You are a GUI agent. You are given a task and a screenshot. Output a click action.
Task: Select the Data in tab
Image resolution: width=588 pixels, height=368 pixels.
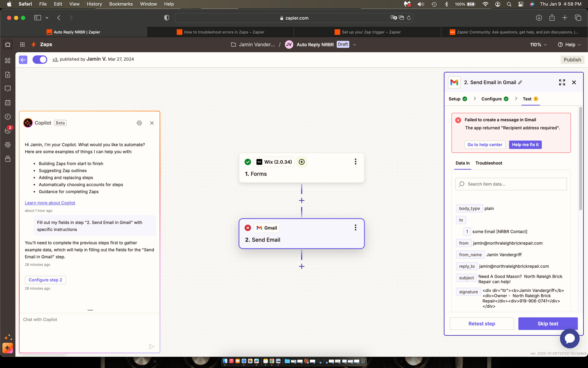click(x=462, y=163)
